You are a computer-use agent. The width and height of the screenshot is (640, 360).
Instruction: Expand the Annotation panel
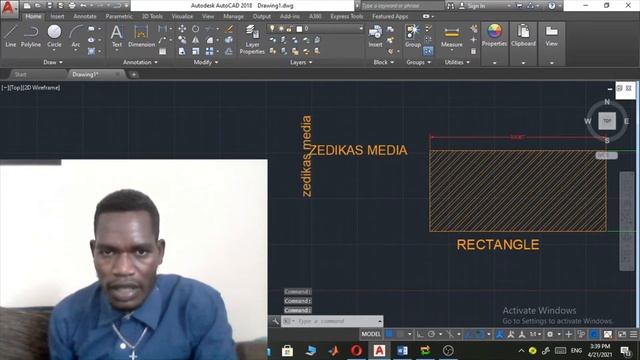[140, 62]
